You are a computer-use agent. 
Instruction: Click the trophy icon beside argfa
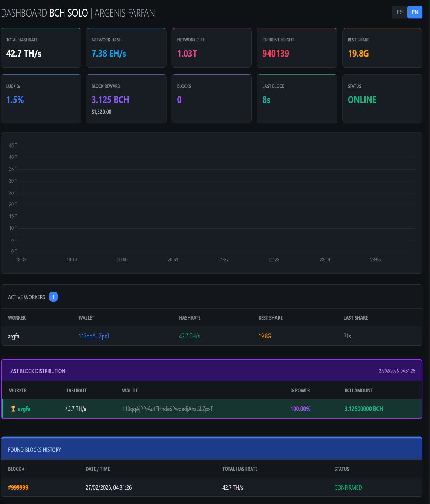click(x=13, y=409)
